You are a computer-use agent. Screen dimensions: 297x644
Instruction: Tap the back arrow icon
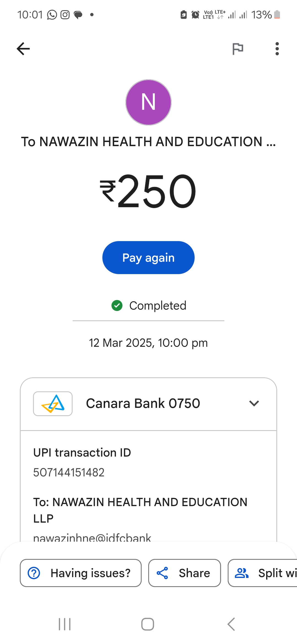pos(23,49)
